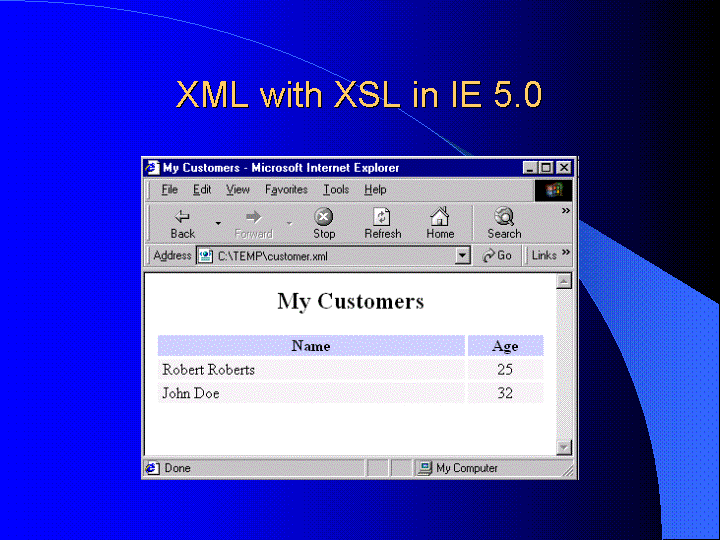Open the Back history dropdown arrow
The height and width of the screenshot is (540, 720).
click(x=218, y=224)
